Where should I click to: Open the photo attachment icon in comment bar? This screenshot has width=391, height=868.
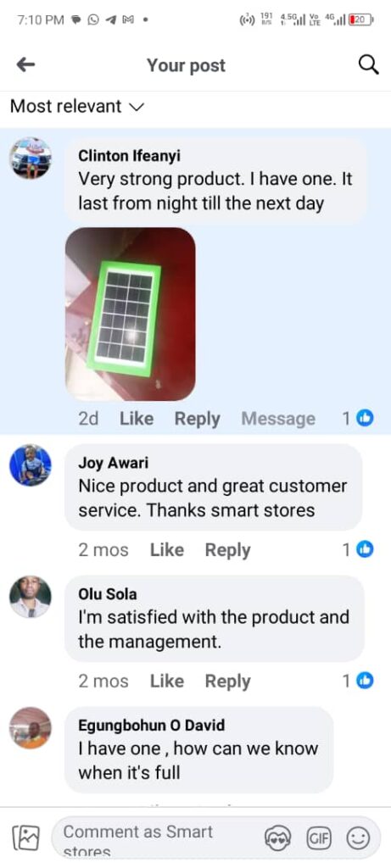coord(25,837)
